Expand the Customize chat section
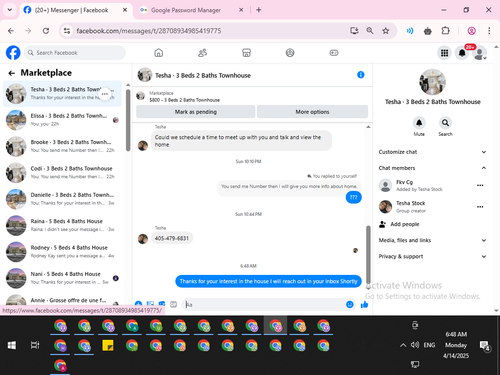The height and width of the screenshot is (375, 500). tap(432, 152)
